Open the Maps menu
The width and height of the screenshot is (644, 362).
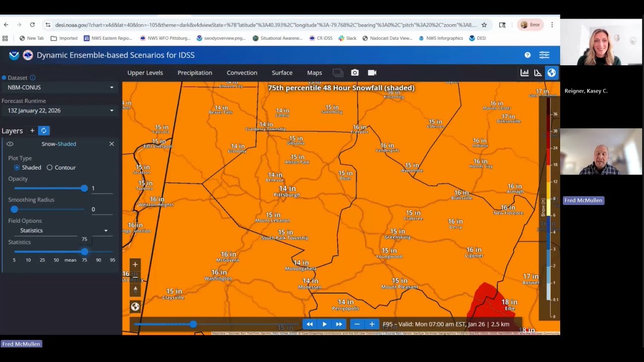[314, 73]
